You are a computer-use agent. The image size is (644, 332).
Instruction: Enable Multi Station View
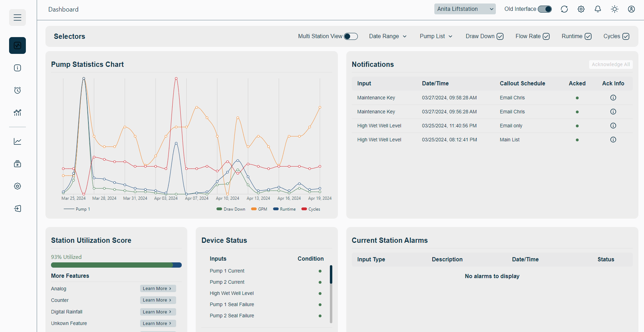point(351,36)
